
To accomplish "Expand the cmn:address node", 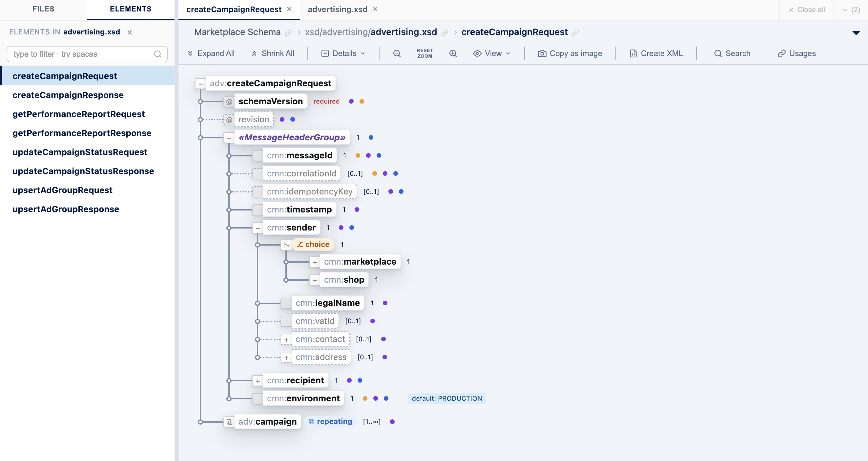I will tap(286, 358).
